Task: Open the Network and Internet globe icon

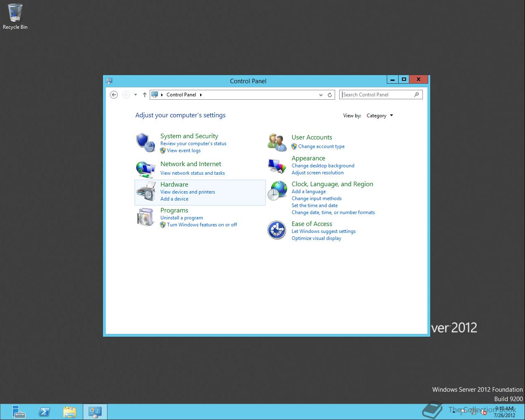Action: tap(146, 169)
